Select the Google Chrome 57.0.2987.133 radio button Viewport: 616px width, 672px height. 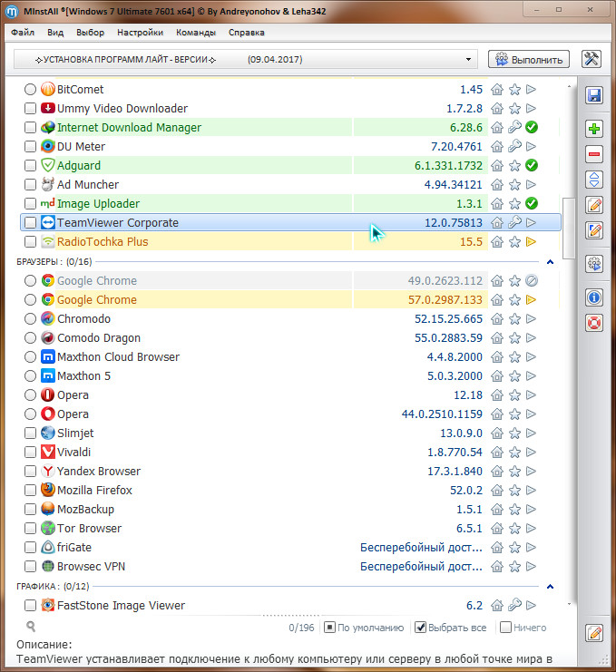click(x=30, y=299)
